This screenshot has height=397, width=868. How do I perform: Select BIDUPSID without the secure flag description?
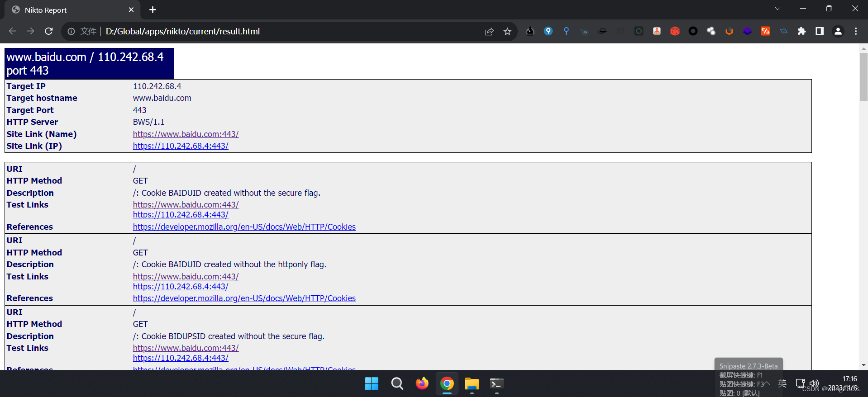tap(229, 336)
